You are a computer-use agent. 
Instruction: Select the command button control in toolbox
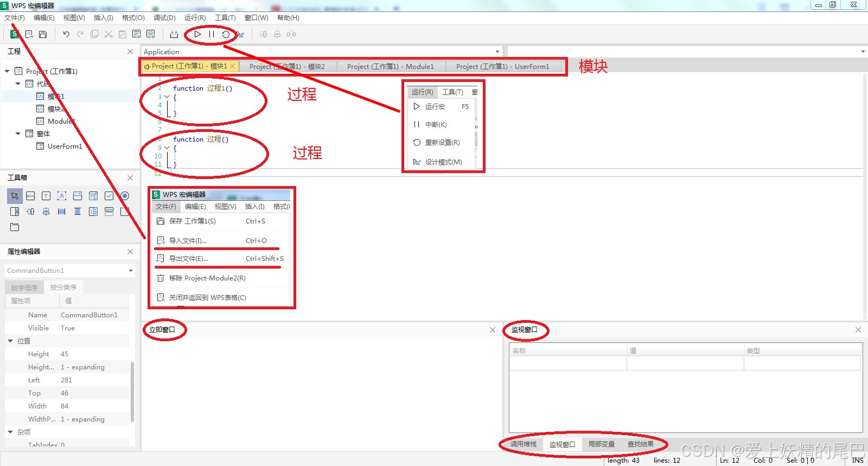30,196
